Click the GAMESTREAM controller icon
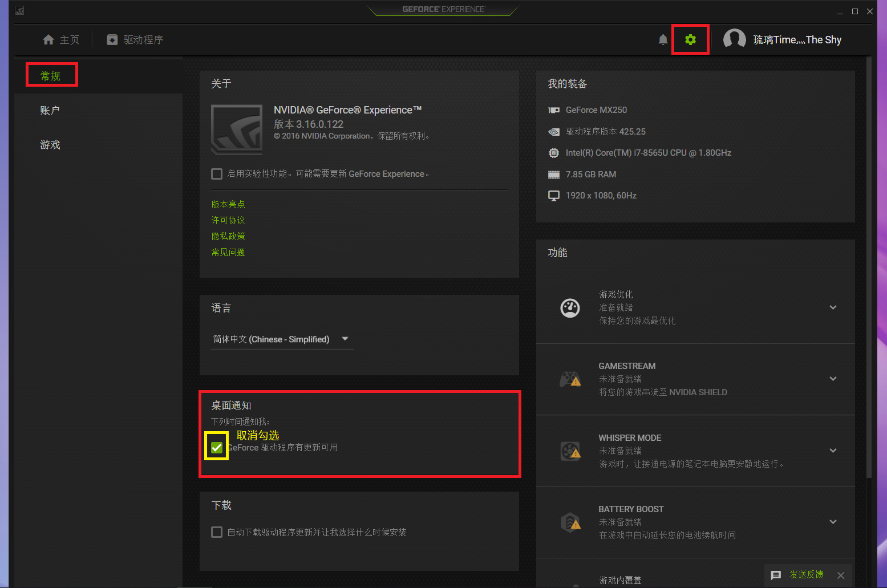The image size is (887, 588). pyautogui.click(x=570, y=379)
